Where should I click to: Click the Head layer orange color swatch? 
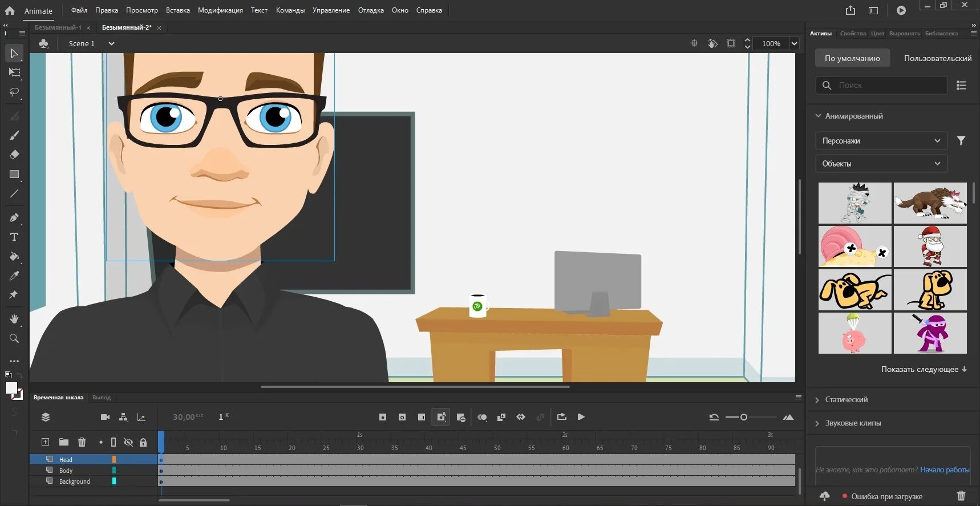tap(114, 460)
